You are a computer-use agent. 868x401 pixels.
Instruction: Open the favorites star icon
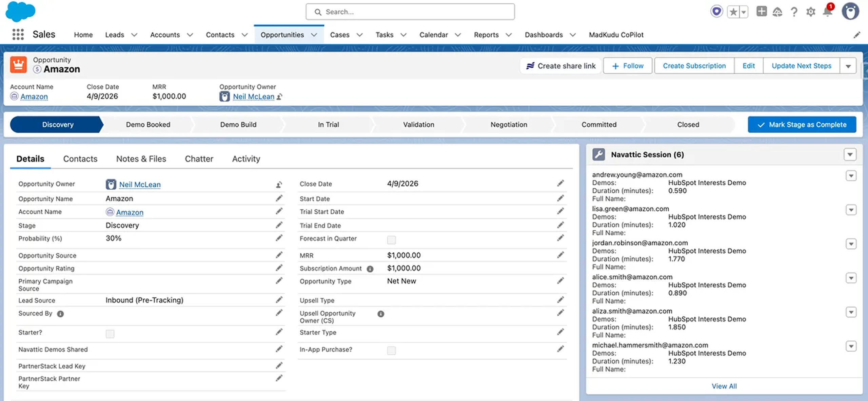point(733,12)
